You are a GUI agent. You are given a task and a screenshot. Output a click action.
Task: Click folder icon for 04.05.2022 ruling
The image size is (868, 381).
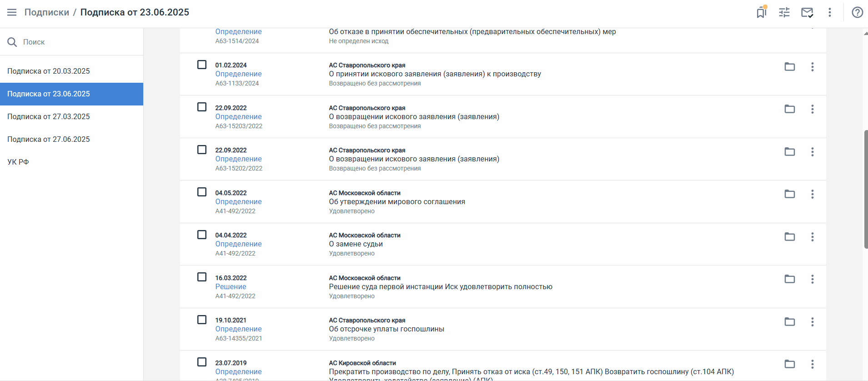[790, 194]
